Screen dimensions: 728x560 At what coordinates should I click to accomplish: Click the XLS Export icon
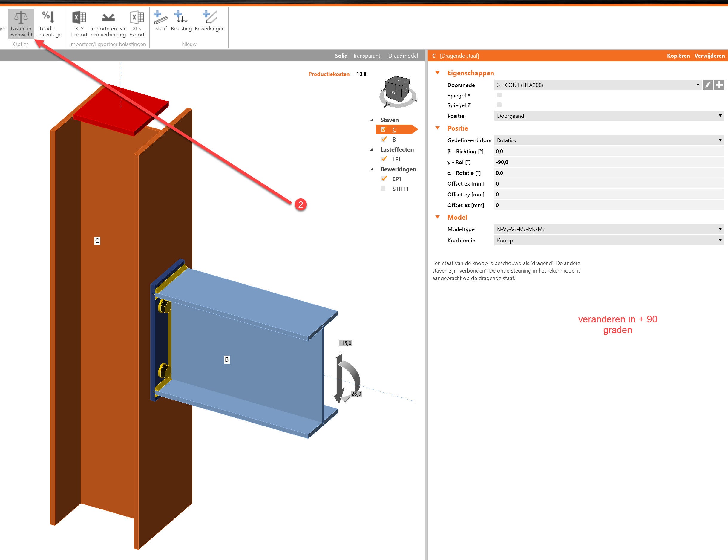(137, 17)
